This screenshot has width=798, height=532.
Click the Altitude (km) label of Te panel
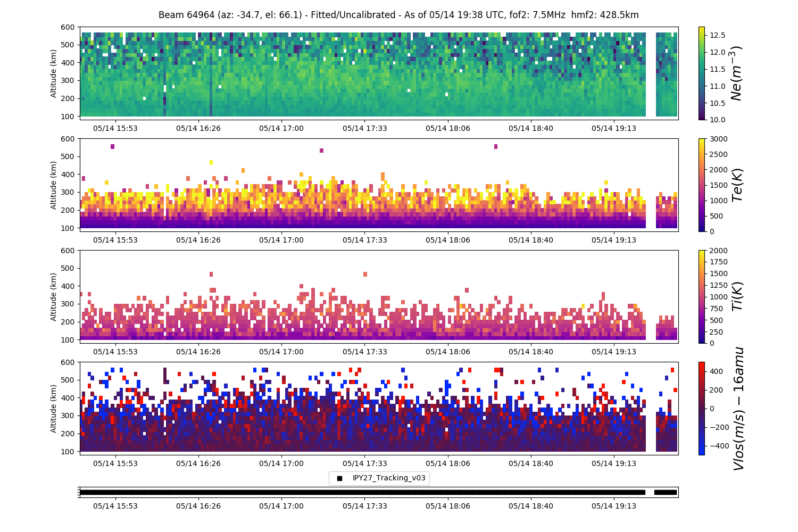pyautogui.click(x=54, y=185)
